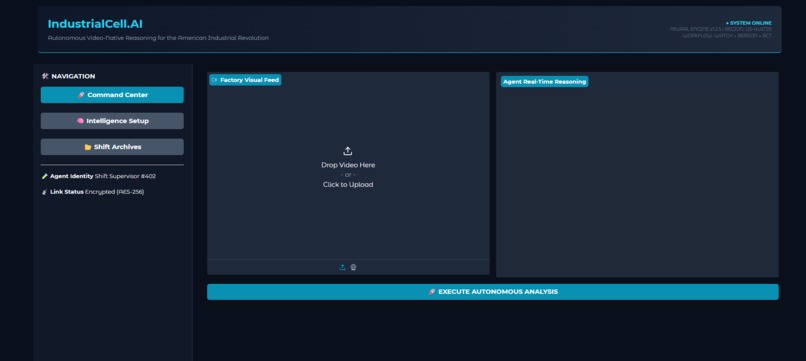Click Agent Identity Shift Supervisor #402
Image resolution: width=806 pixels, height=361 pixels.
99,176
